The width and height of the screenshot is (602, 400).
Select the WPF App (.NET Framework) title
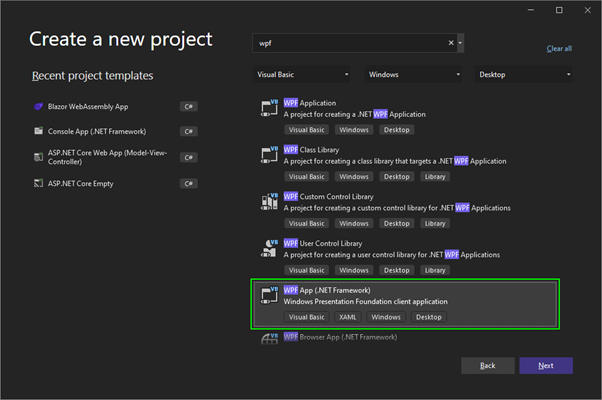pos(327,290)
